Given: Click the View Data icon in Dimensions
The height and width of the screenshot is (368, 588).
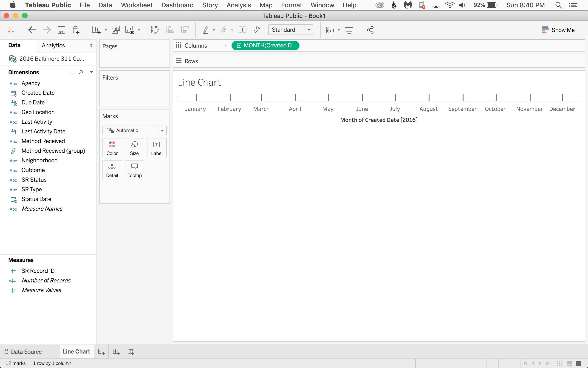Looking at the screenshot, I should tap(72, 72).
